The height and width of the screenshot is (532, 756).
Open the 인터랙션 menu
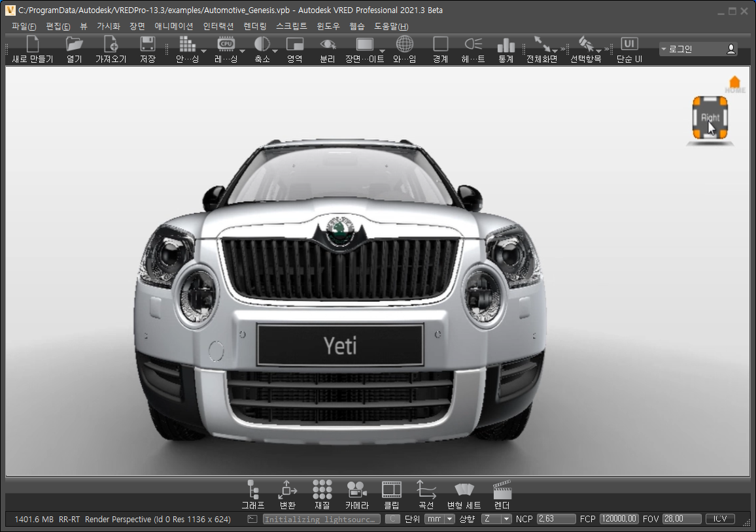[218, 27]
